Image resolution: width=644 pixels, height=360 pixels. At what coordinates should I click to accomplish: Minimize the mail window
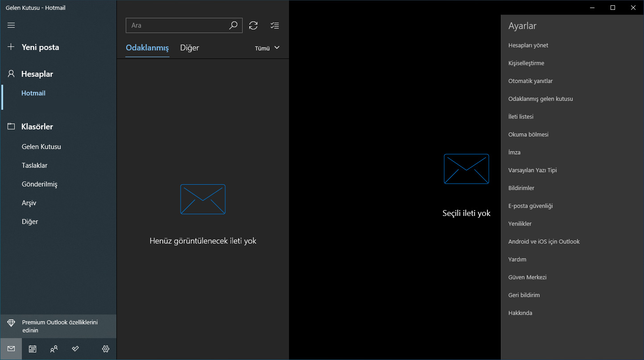[x=592, y=8]
